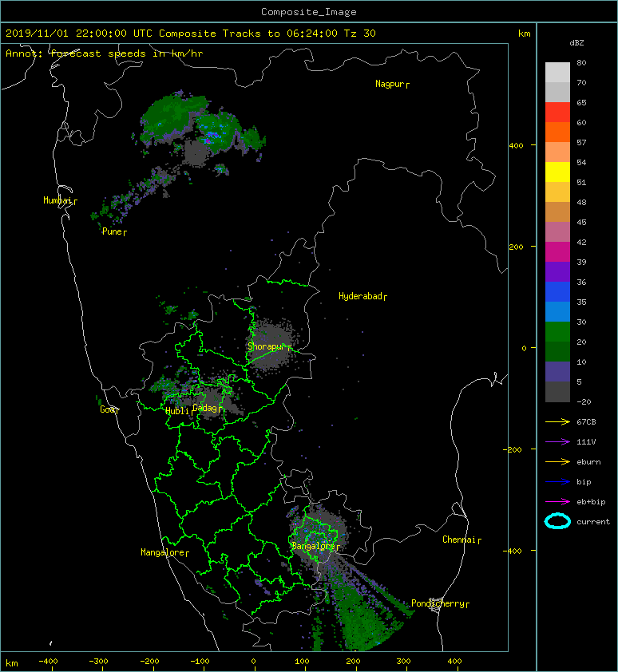Screen dimensions: 618x672
Task: Click the orange 60 dBZ color swatch
Action: (557, 132)
